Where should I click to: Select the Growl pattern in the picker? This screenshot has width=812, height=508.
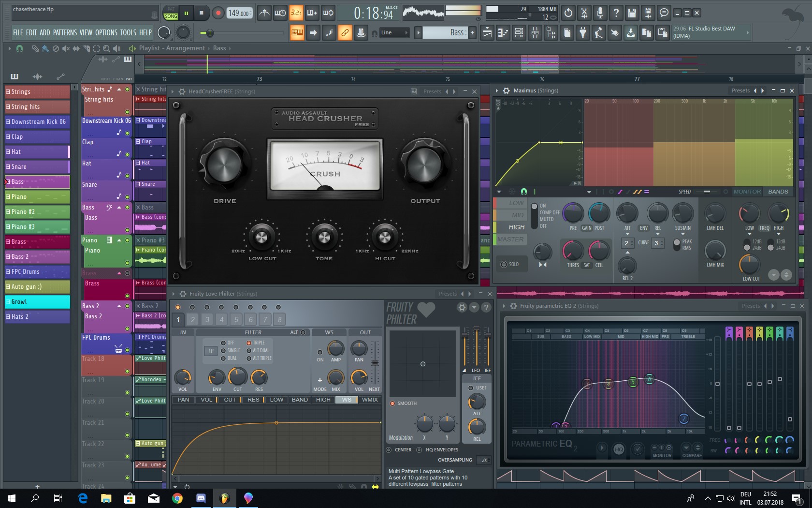(37, 301)
